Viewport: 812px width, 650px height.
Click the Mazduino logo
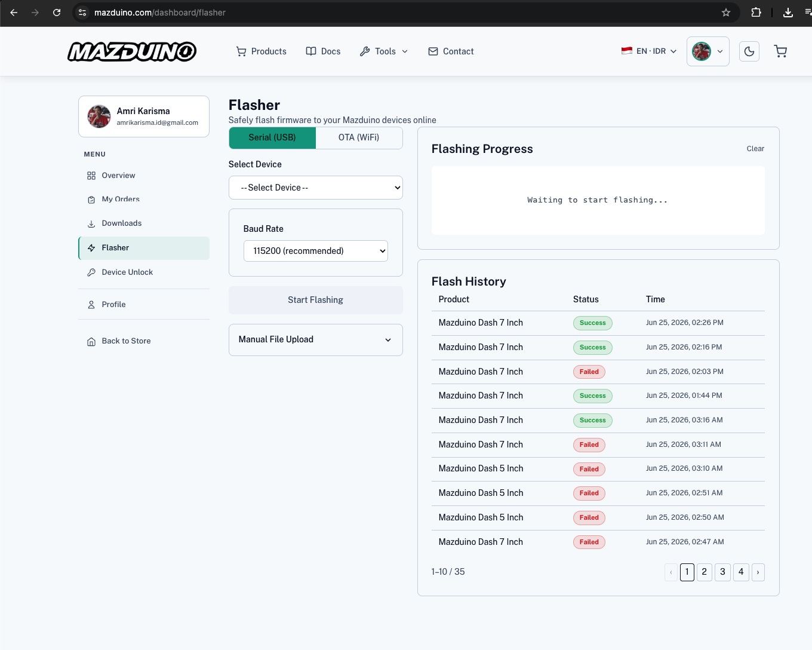[x=132, y=51]
